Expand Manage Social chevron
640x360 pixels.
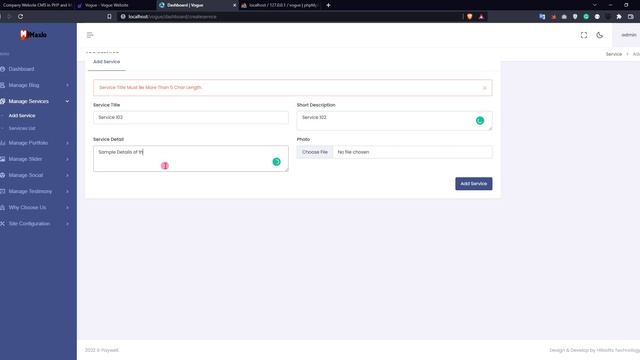(67, 176)
